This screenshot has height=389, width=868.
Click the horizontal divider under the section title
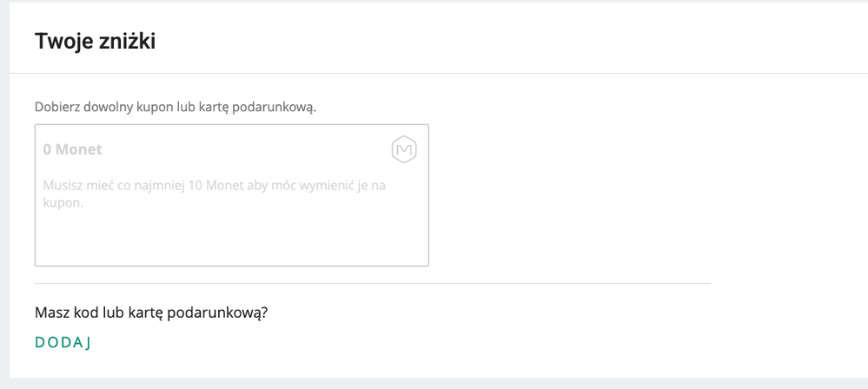pyautogui.click(x=439, y=73)
